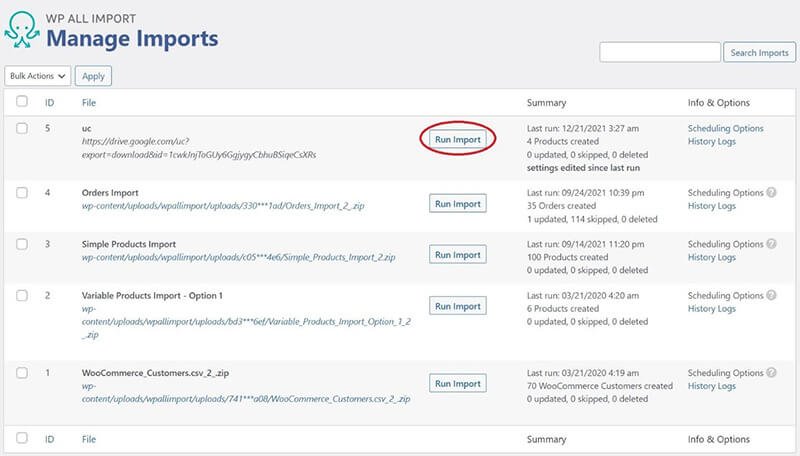This screenshot has width=800, height=456.
Task: Run Import for the uc import
Action: pyautogui.click(x=458, y=139)
